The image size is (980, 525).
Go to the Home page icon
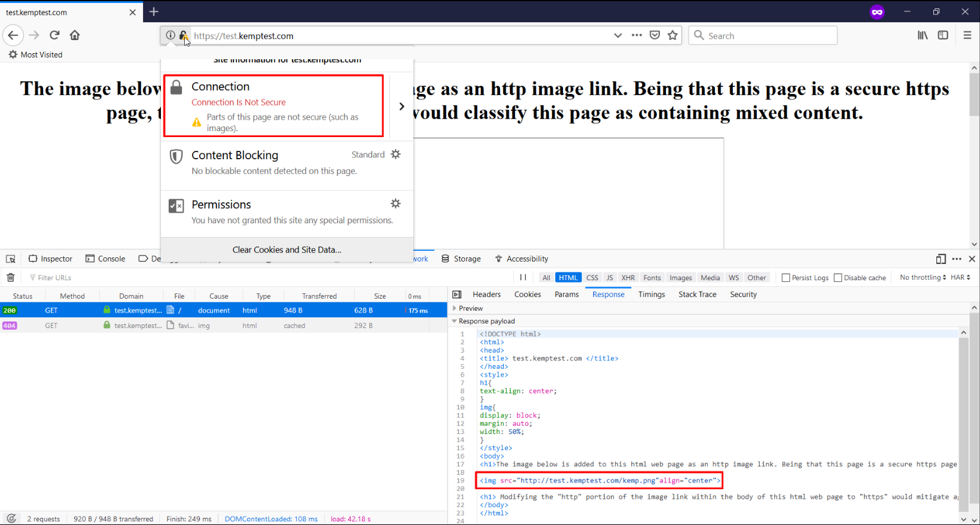point(75,35)
